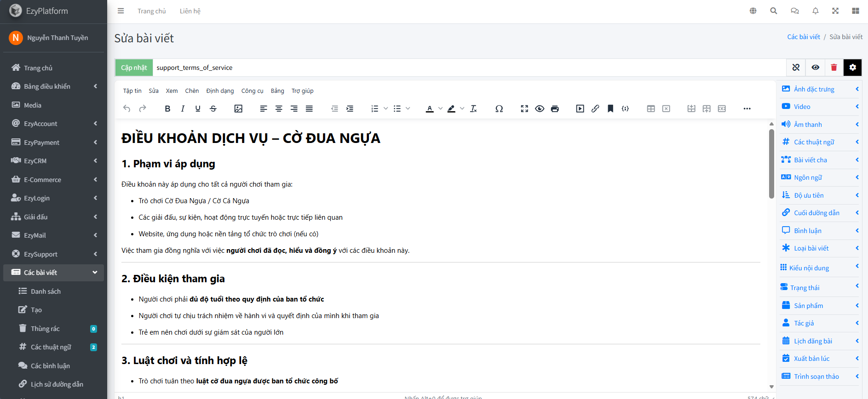Open the Định dạng menu
The width and height of the screenshot is (868, 399).
tap(220, 91)
